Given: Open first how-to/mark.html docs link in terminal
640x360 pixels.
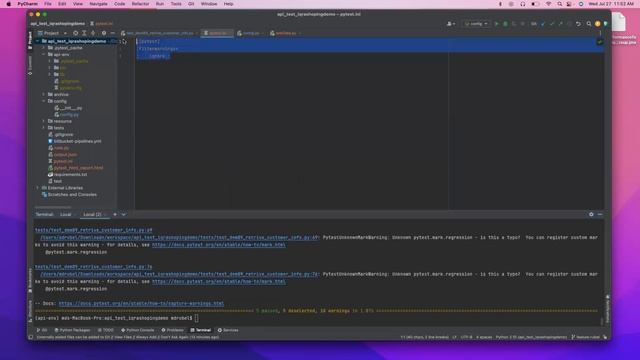Looking at the screenshot, I should (219, 244).
